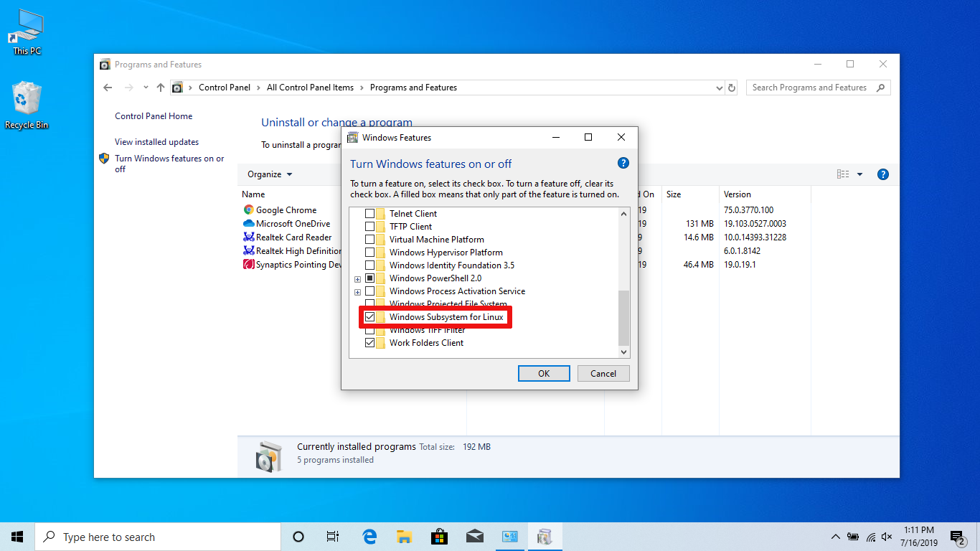Open the Organize dropdown menu
The image size is (980, 551).
point(270,174)
